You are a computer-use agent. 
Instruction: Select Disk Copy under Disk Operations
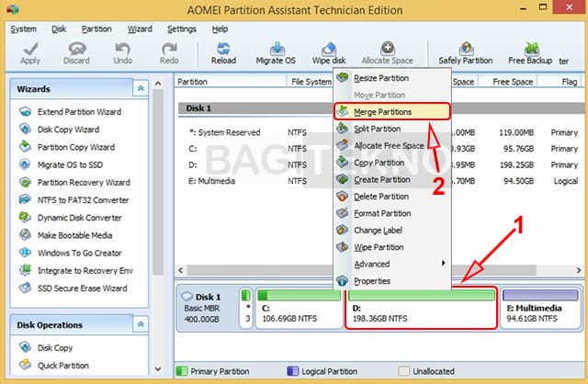point(47,347)
